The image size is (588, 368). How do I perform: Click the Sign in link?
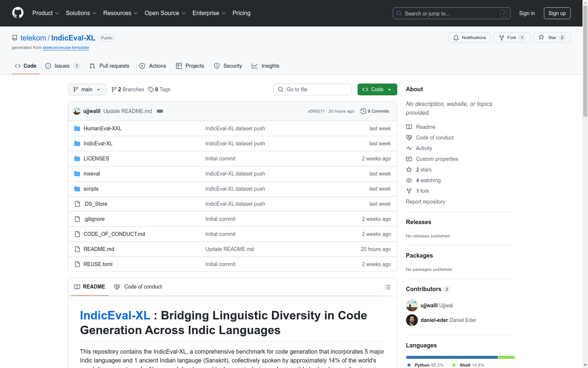point(527,13)
